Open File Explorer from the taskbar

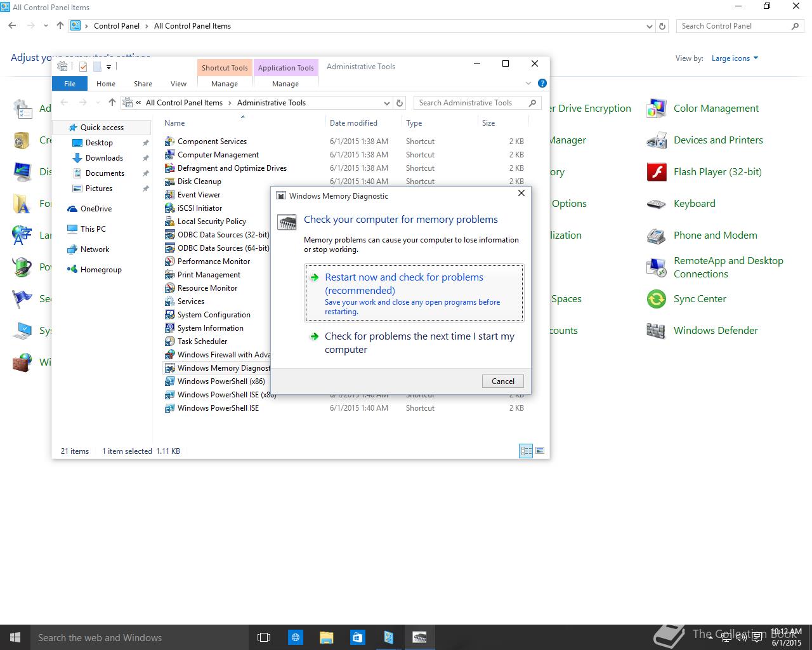coord(326,637)
